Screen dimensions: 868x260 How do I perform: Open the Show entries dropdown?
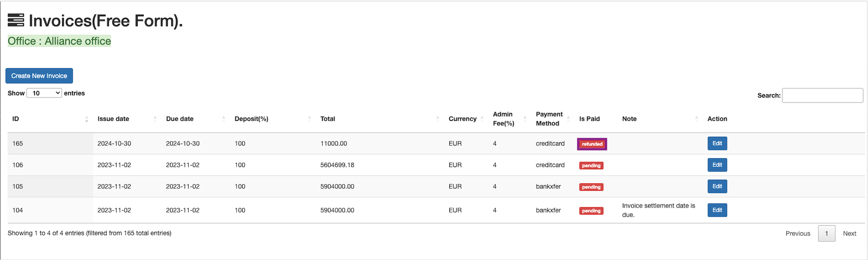coord(44,93)
